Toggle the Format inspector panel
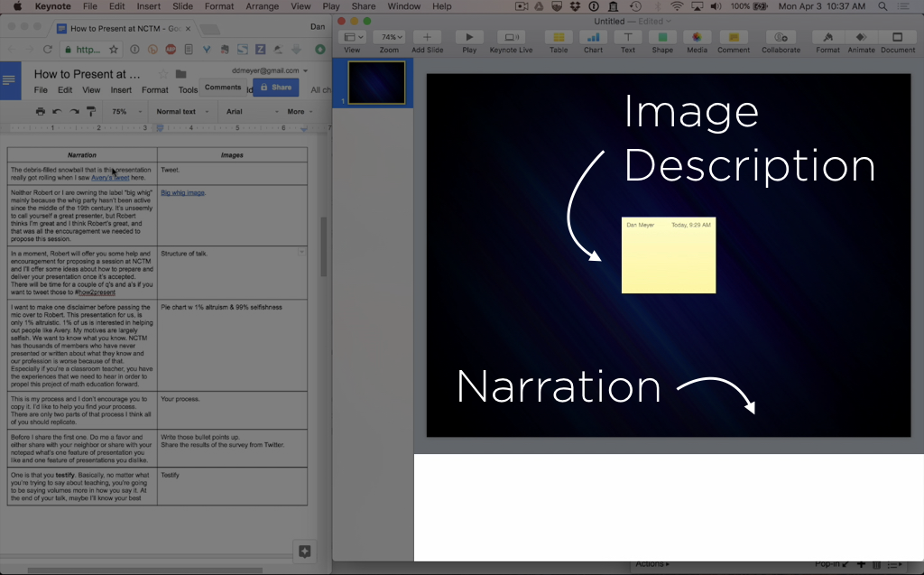 827,38
